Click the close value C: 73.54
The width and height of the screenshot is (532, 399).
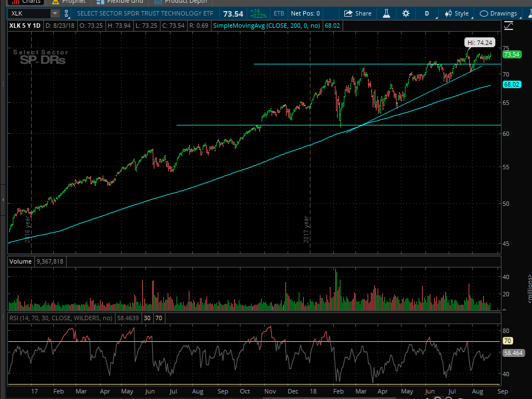click(173, 26)
